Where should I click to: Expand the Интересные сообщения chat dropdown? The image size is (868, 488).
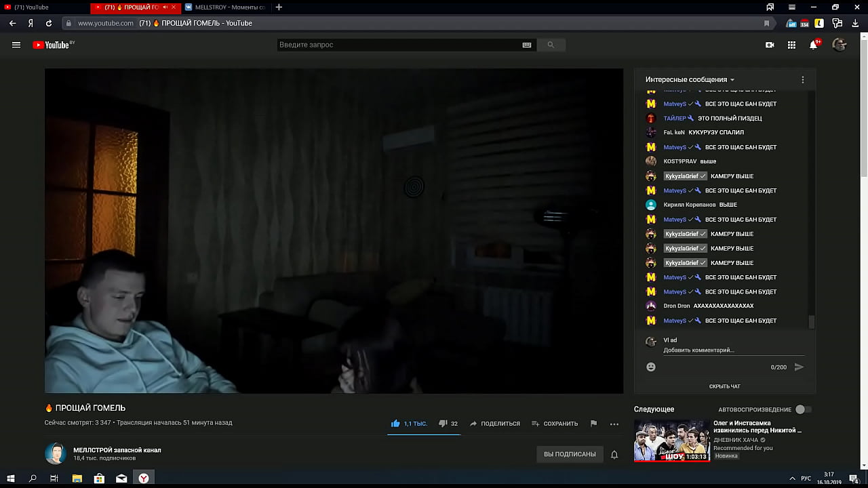(690, 79)
